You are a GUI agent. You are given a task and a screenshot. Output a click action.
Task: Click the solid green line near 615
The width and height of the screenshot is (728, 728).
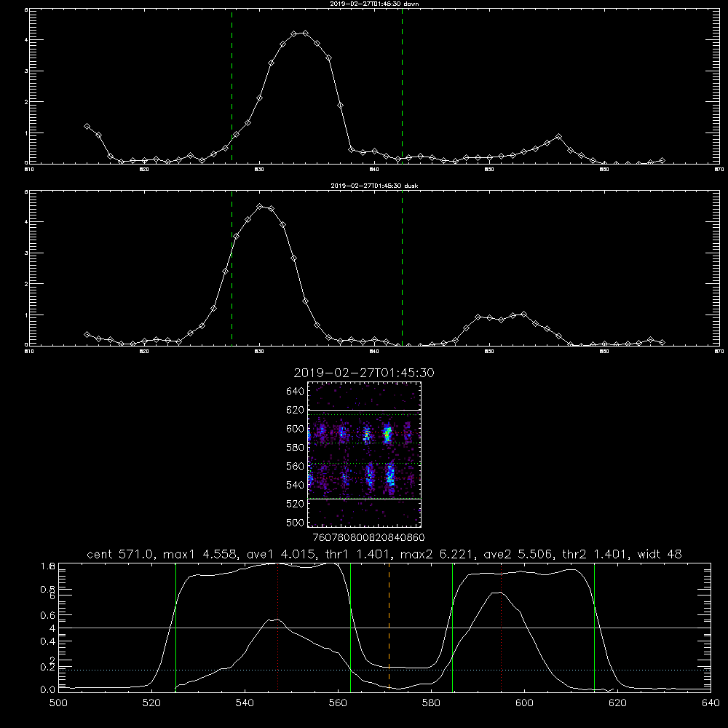click(594, 627)
